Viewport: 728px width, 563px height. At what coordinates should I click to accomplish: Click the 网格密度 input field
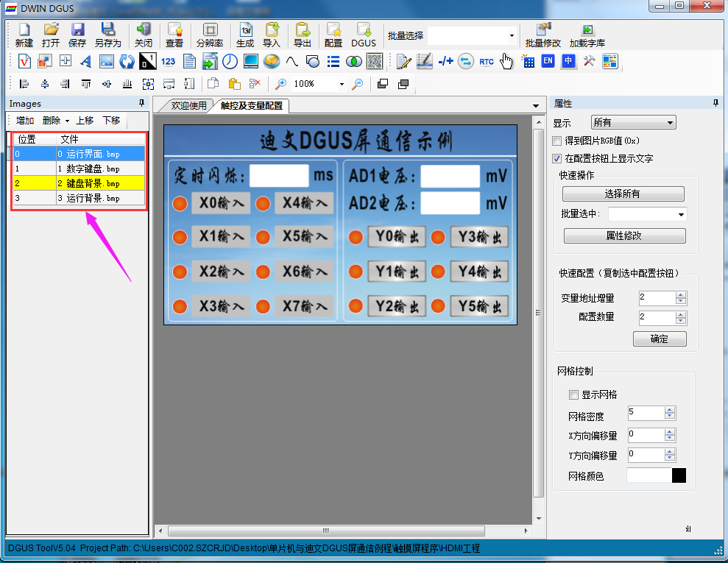(646, 413)
